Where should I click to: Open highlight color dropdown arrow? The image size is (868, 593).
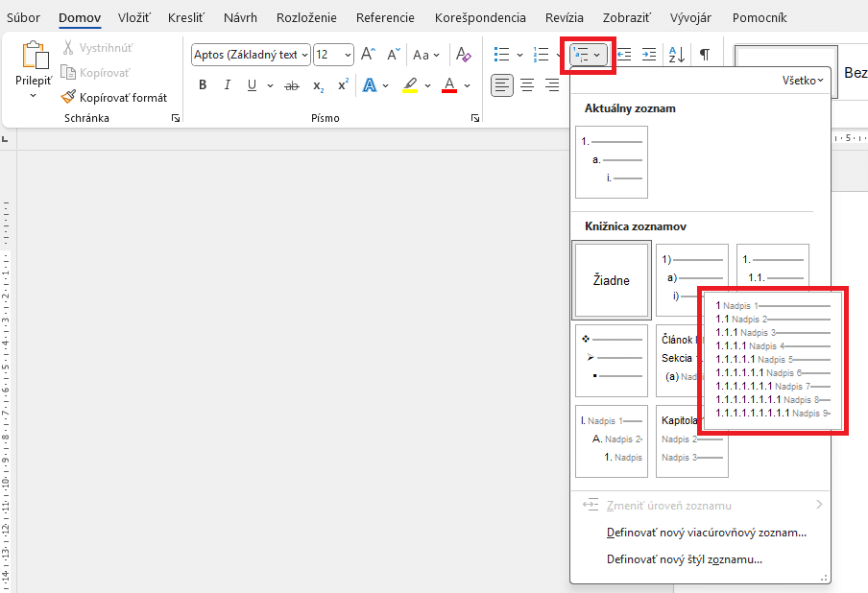[427, 85]
